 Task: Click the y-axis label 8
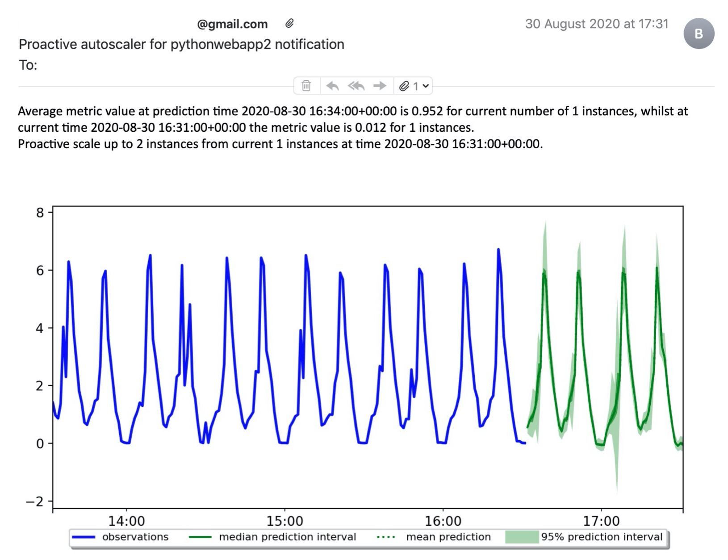(40, 213)
